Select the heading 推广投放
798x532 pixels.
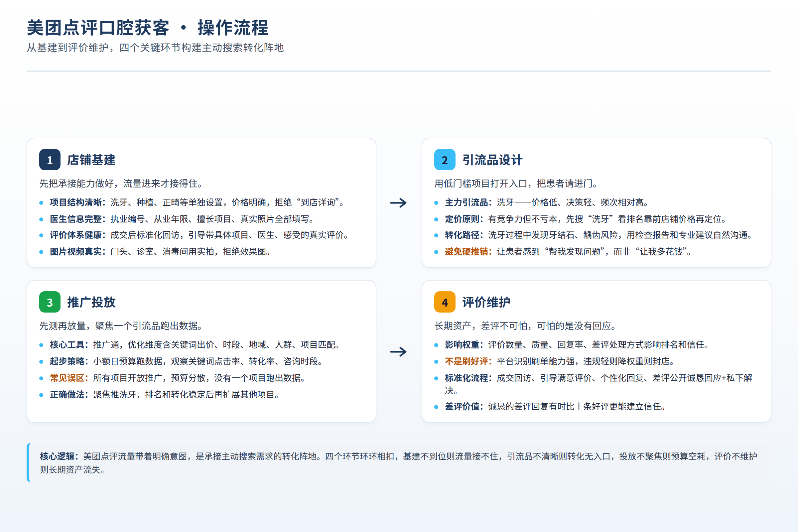(x=91, y=302)
